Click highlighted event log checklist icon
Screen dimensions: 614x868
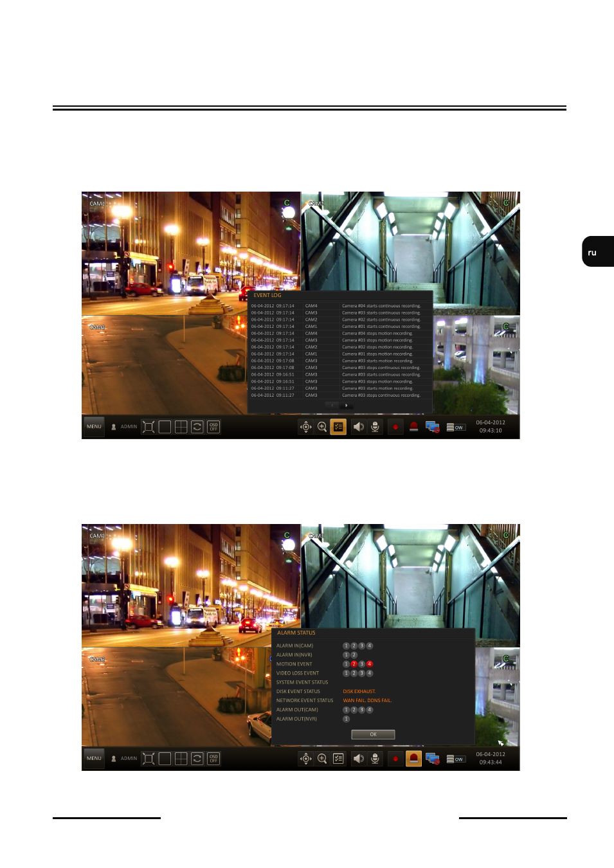[338, 427]
